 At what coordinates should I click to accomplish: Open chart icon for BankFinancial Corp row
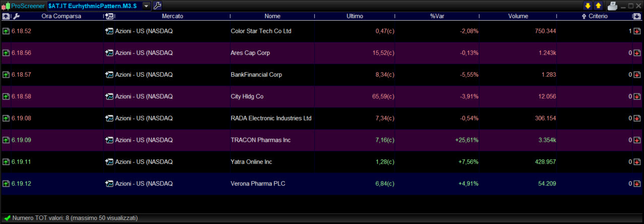[108, 75]
